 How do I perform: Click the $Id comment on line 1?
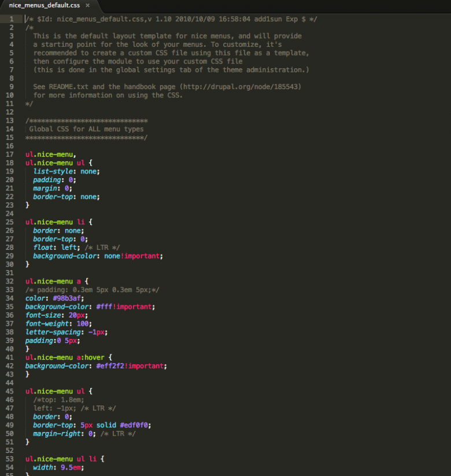(x=172, y=19)
